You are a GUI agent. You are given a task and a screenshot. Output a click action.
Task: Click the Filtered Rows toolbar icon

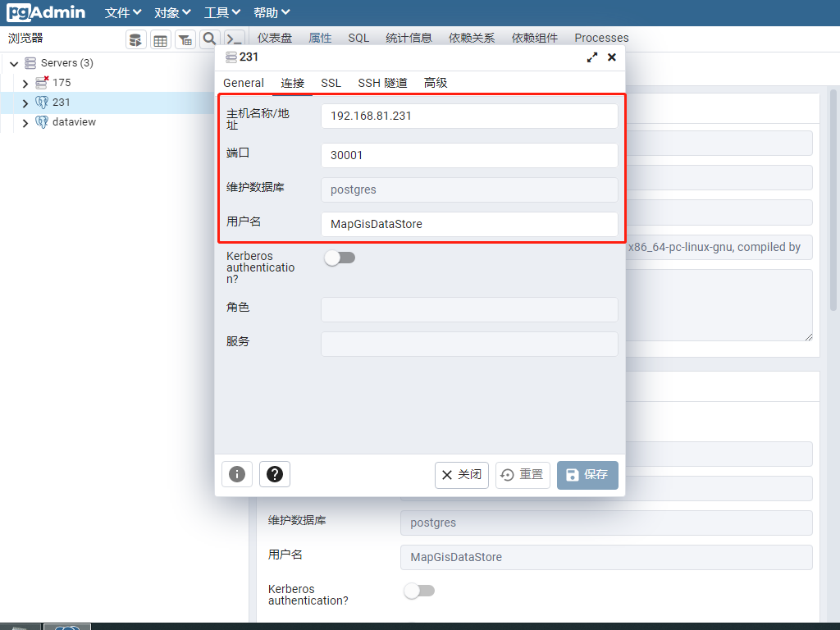[x=185, y=39]
